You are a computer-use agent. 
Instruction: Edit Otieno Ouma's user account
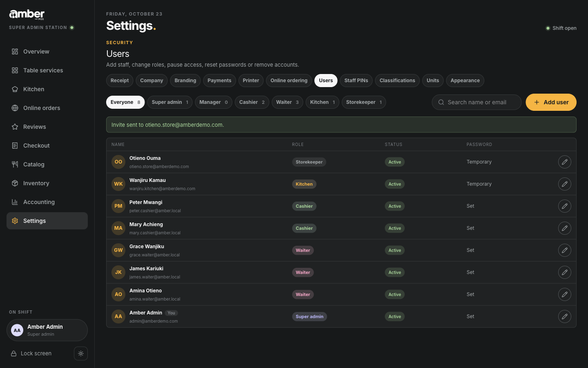coord(564,162)
